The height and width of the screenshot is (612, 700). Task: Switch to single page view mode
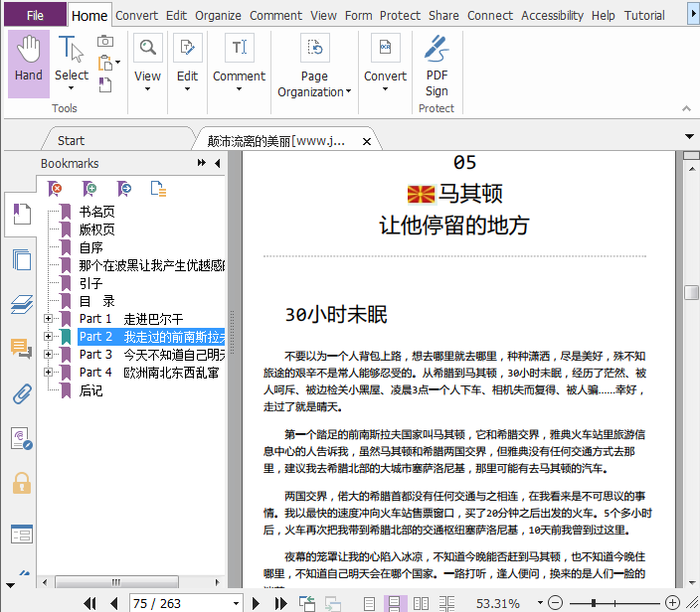(x=369, y=603)
